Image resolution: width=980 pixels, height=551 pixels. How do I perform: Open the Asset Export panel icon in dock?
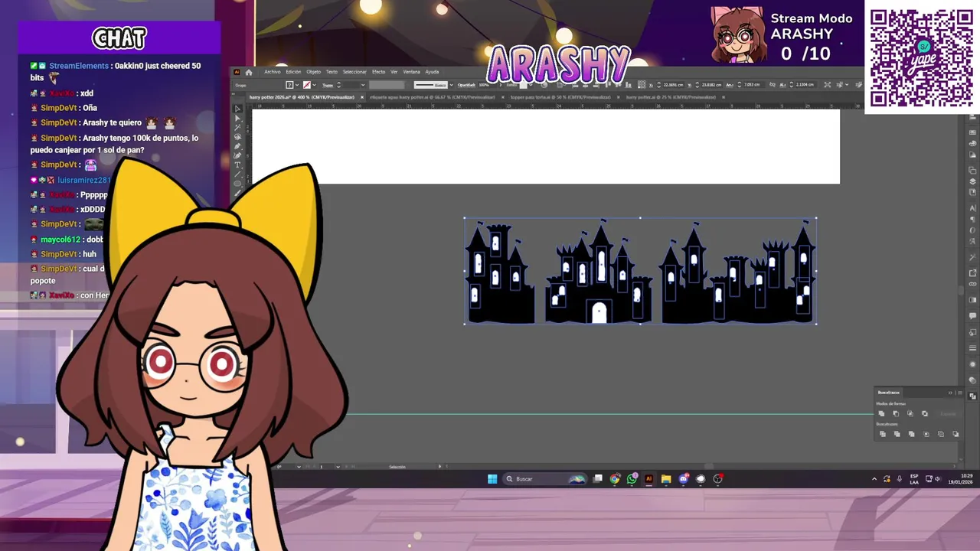(972, 273)
